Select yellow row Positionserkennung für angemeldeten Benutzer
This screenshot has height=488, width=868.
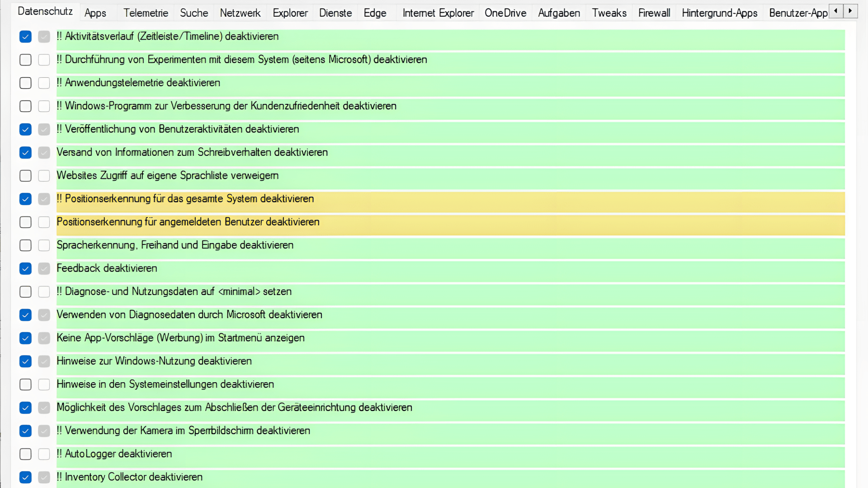(188, 222)
